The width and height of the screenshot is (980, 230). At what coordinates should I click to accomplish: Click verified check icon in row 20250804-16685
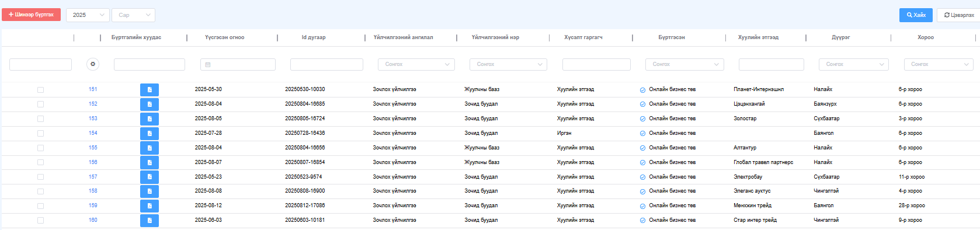coord(642,104)
